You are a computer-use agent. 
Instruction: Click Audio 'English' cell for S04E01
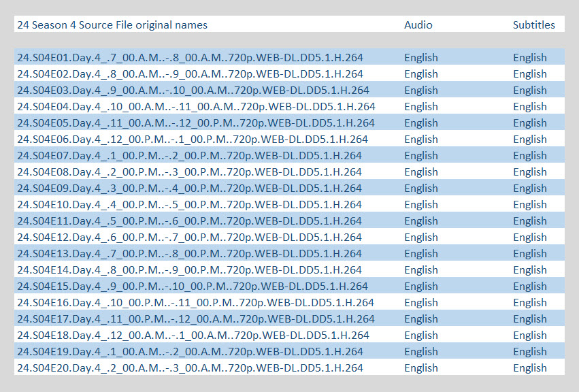pyautogui.click(x=421, y=58)
